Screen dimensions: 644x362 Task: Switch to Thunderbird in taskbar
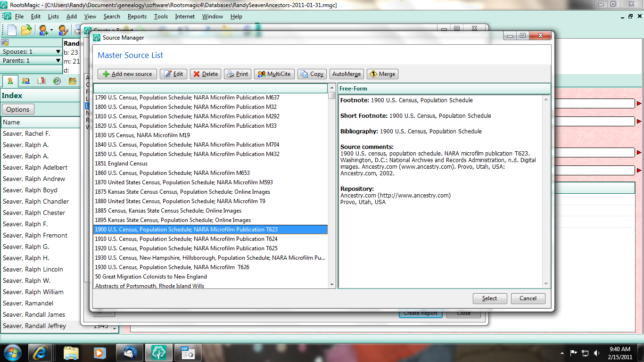coord(130,353)
